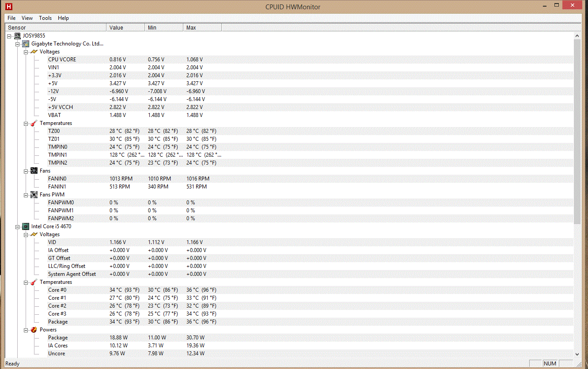588x369 pixels.
Task: Collapse the Intel Voltages section
Action: tap(26, 235)
